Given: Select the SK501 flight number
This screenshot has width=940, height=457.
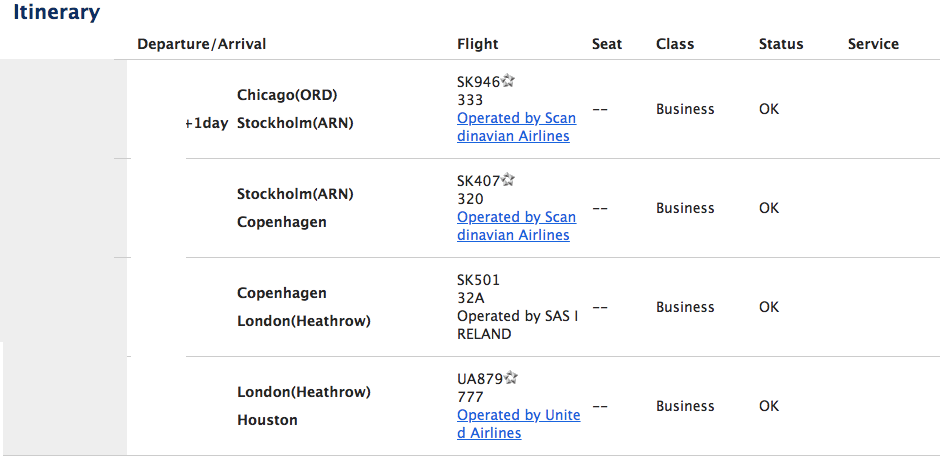Looking at the screenshot, I should click(x=478, y=280).
